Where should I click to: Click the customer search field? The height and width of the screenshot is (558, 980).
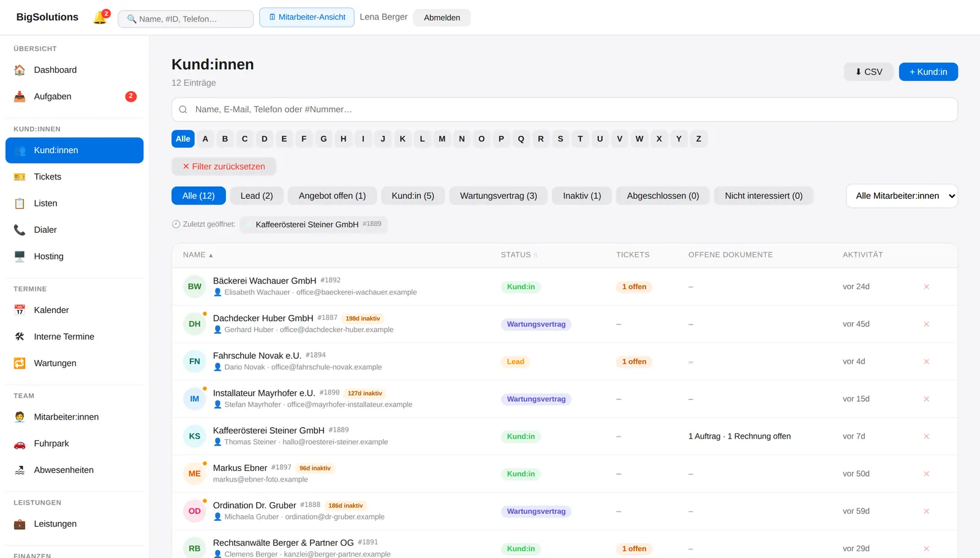click(564, 110)
